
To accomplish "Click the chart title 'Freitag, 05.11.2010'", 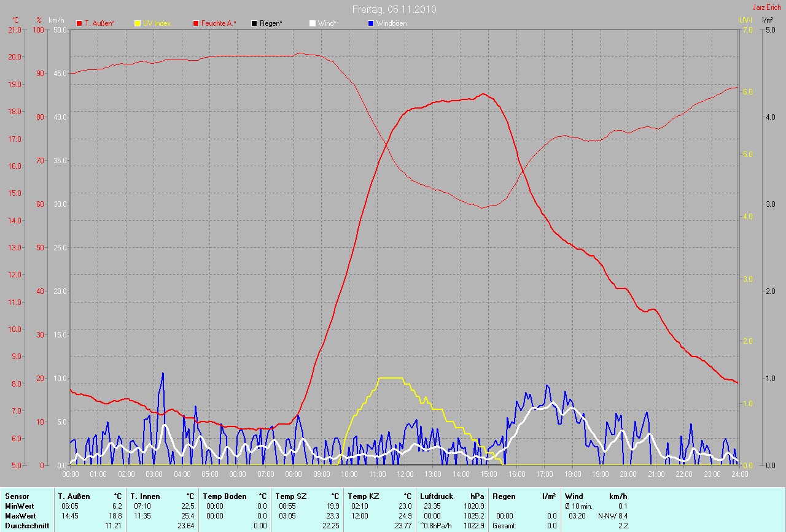I will coord(395,9).
